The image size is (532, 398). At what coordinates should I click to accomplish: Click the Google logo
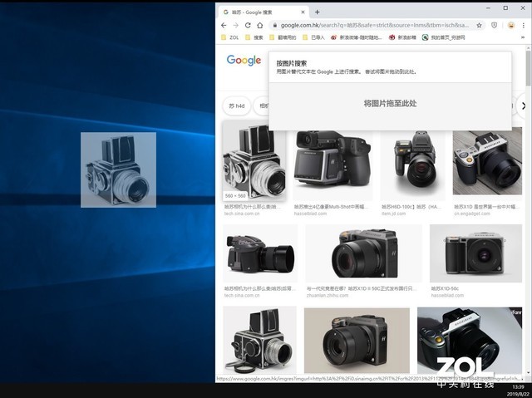point(244,61)
